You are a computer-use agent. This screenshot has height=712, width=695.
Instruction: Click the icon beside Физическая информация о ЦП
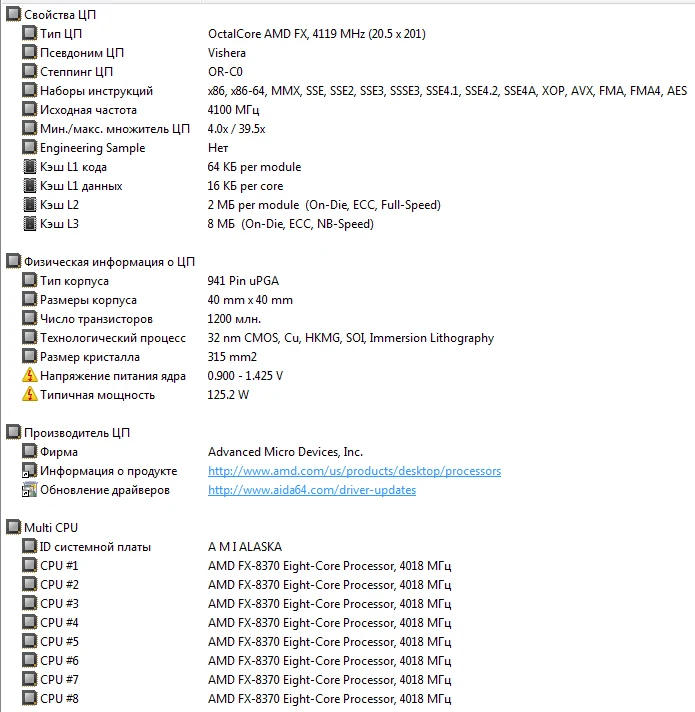(13, 262)
